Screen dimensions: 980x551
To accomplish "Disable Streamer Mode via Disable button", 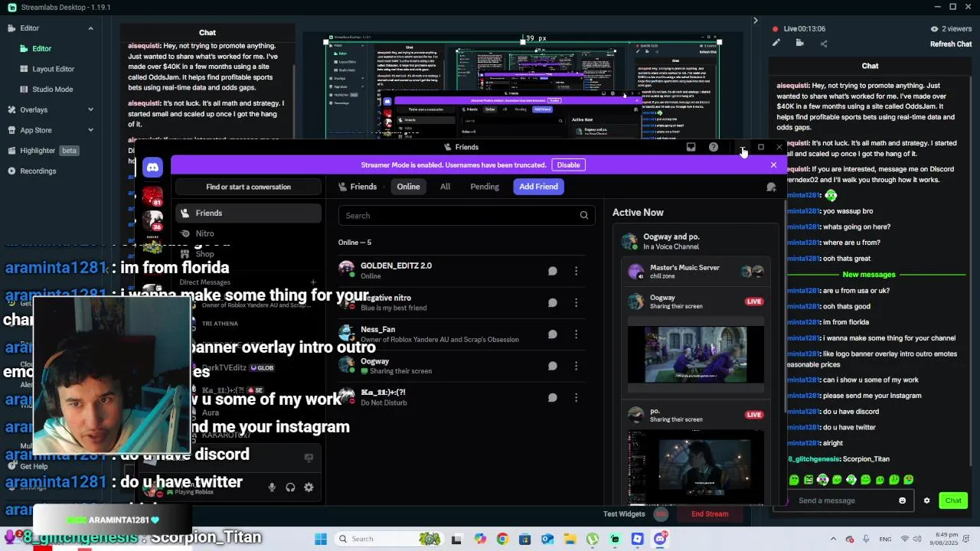I will 568,165.
